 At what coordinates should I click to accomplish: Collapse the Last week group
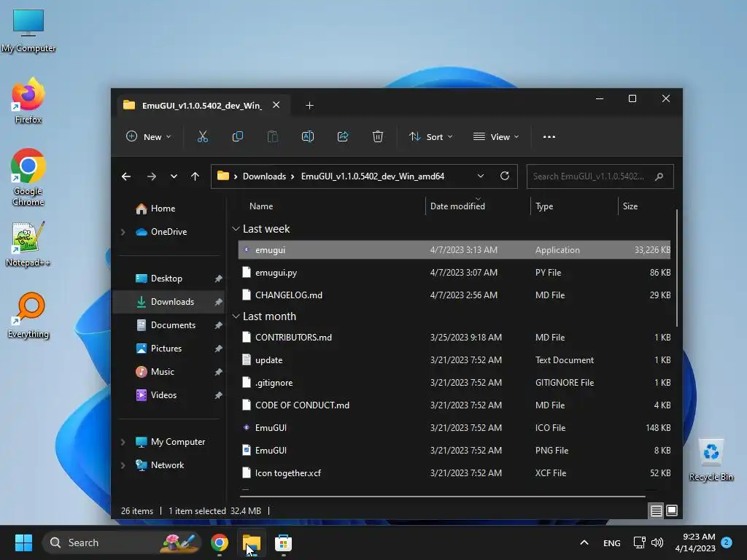pos(236,229)
